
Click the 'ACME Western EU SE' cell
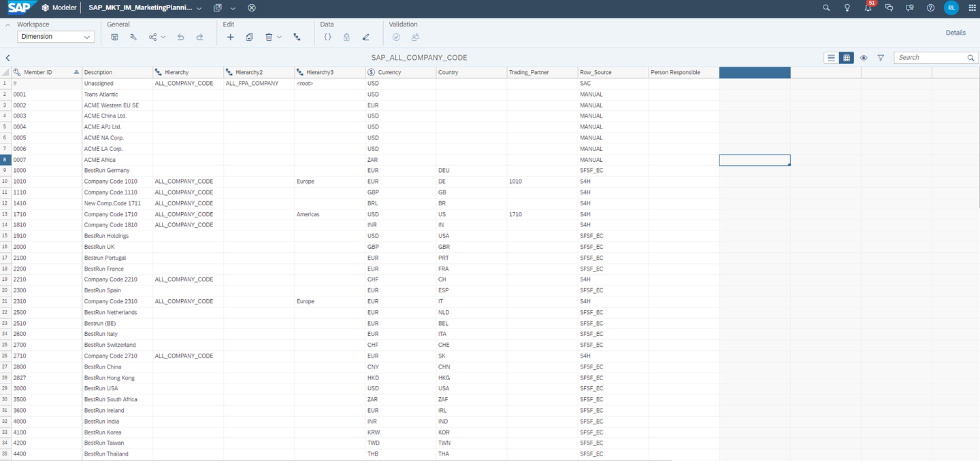[118, 105]
